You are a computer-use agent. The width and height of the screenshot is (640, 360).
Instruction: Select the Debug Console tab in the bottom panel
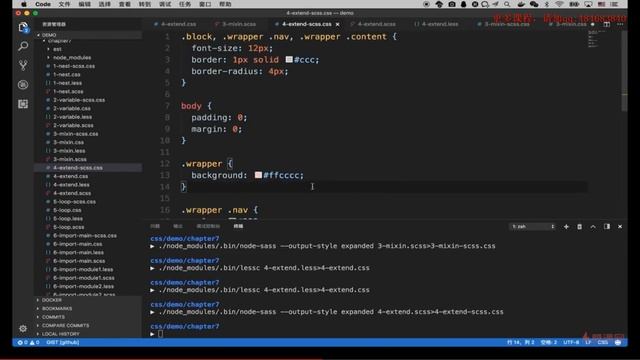[208, 226]
